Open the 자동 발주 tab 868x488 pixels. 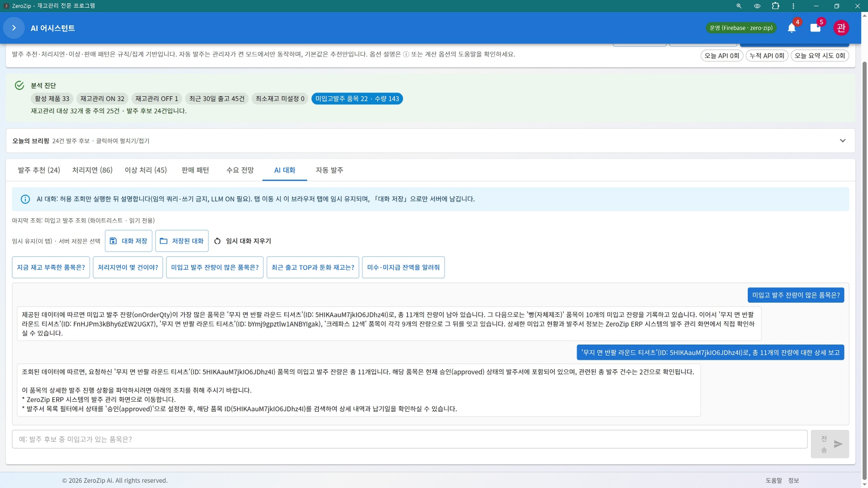pyautogui.click(x=330, y=170)
